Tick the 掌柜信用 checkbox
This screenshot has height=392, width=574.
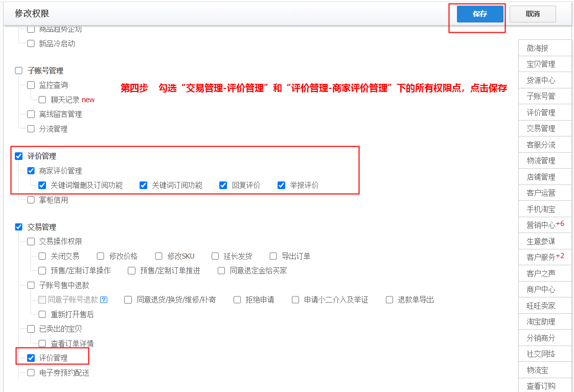coord(31,200)
